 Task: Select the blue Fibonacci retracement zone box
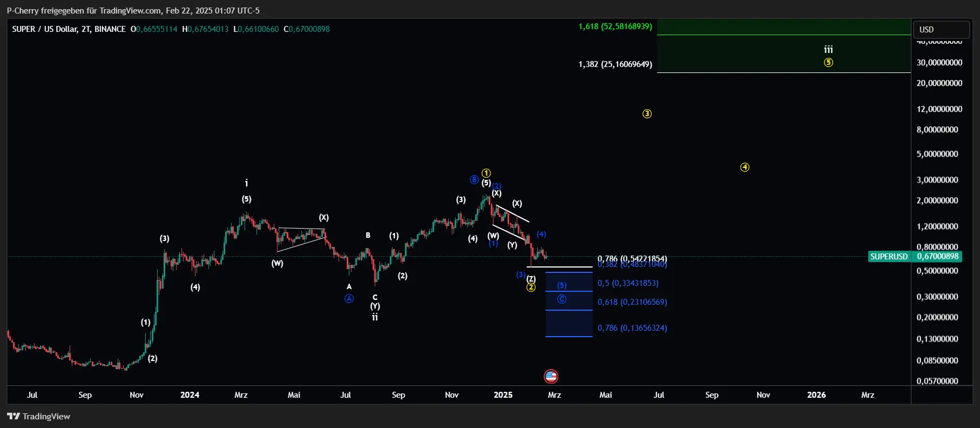point(569,304)
